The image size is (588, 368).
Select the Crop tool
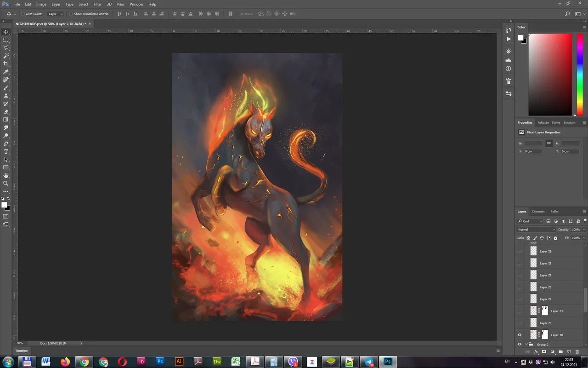6,64
